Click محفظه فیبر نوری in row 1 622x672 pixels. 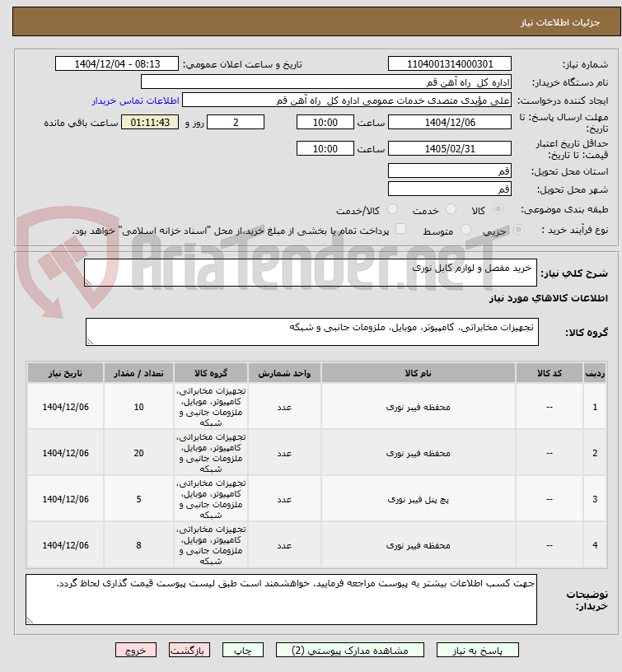pos(418,407)
